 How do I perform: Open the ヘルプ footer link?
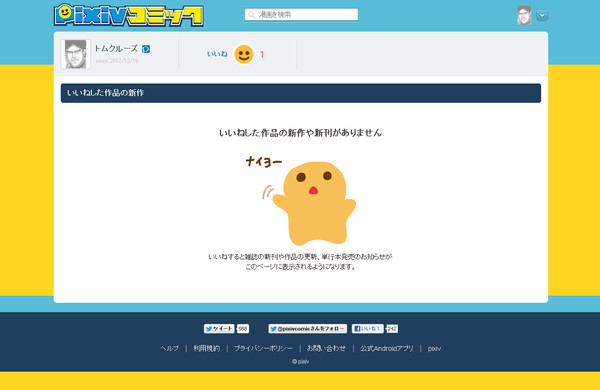tap(170, 348)
